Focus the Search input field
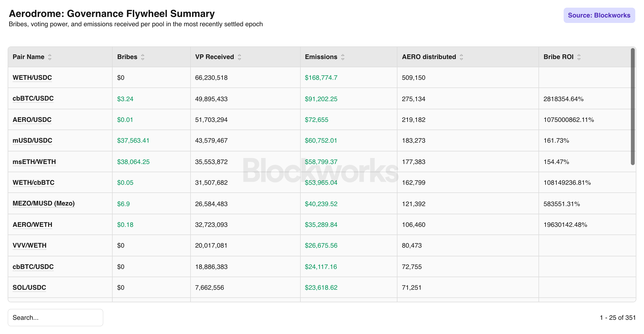Screen dimensions: 644x334 click(55, 318)
